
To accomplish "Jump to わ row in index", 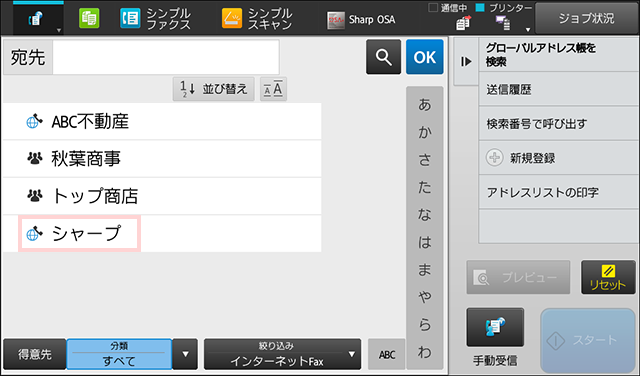I will pyautogui.click(x=424, y=352).
